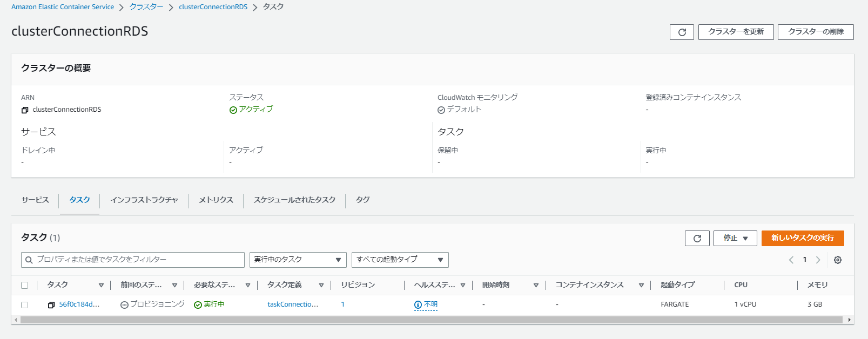The width and height of the screenshot is (868, 339).
Task: Open the 実行中のタスク status dropdown
Action: point(298,260)
